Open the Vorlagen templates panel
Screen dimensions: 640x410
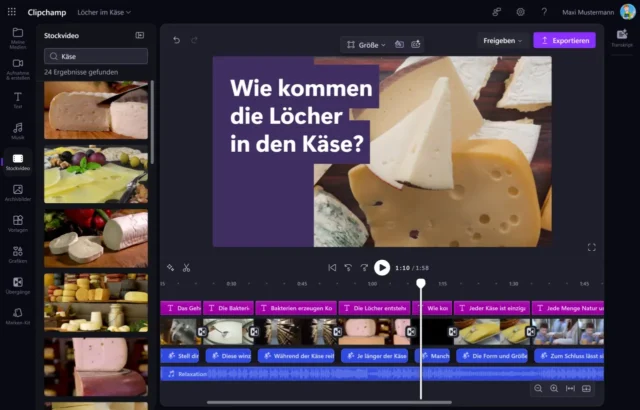(x=18, y=224)
